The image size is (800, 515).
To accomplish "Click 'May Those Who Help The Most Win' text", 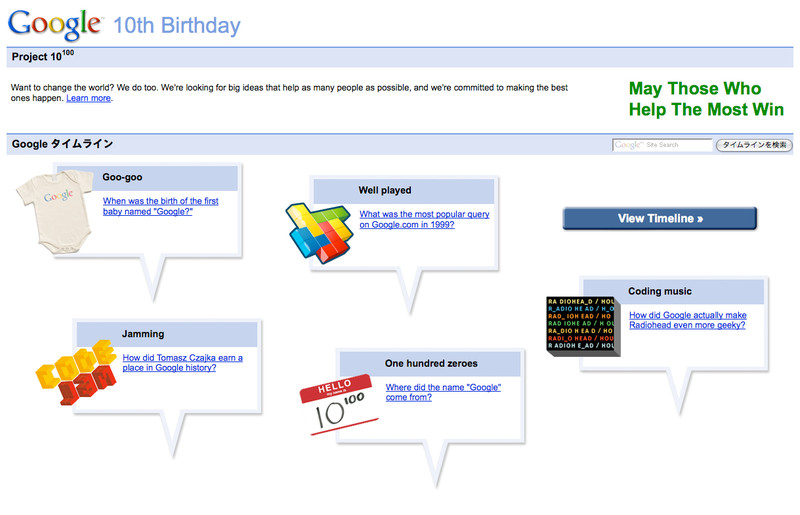I will pyautogui.click(x=706, y=99).
